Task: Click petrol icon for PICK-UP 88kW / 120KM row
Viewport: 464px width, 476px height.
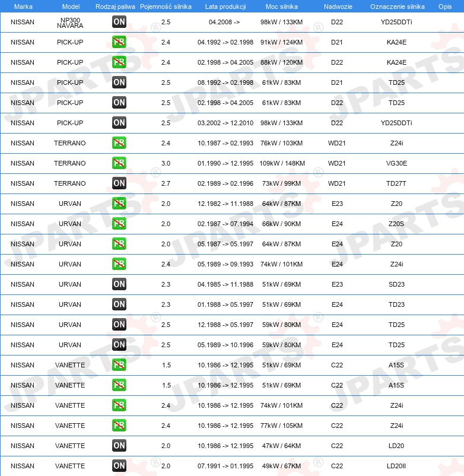Action: click(x=119, y=62)
